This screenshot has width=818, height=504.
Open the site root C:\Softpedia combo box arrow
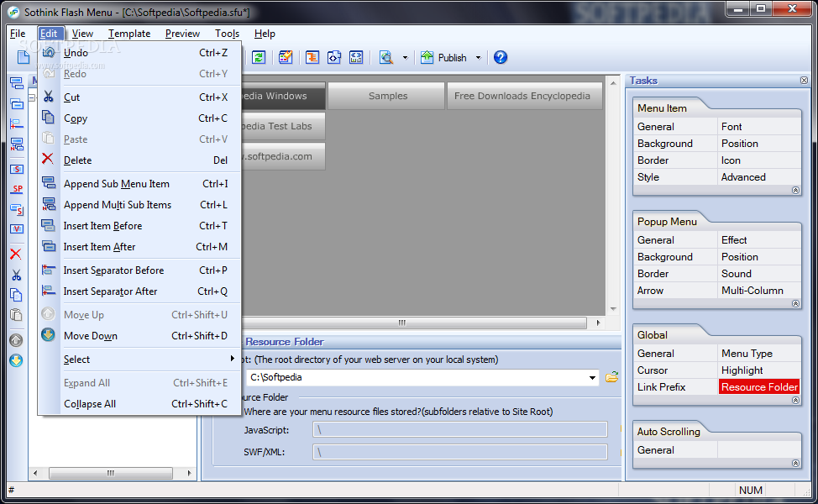592,378
